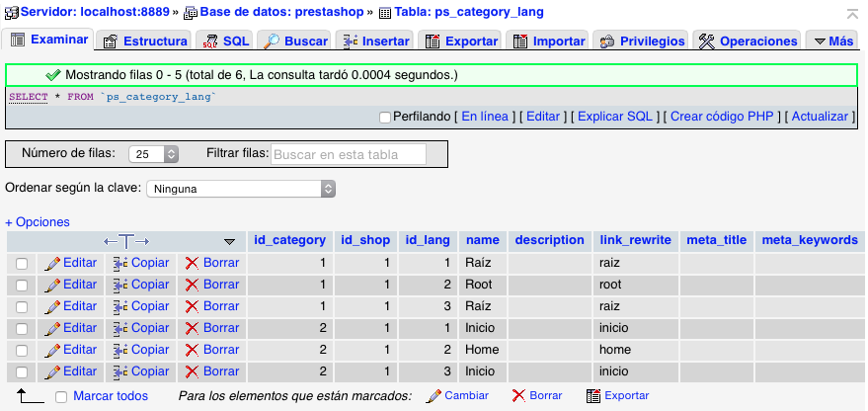The height and width of the screenshot is (411, 868).
Task: Click the copy icon in the Inicio lang 1 row
Action: click(120, 328)
